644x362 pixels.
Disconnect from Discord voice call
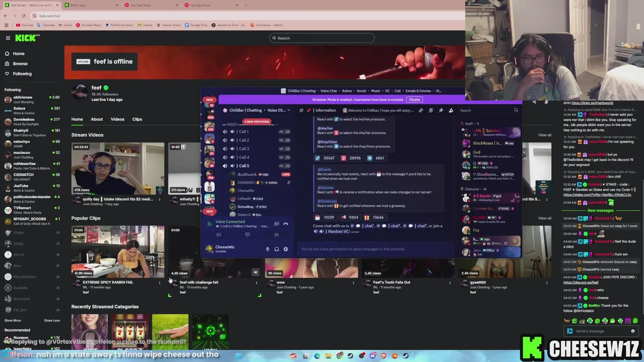(x=285, y=224)
